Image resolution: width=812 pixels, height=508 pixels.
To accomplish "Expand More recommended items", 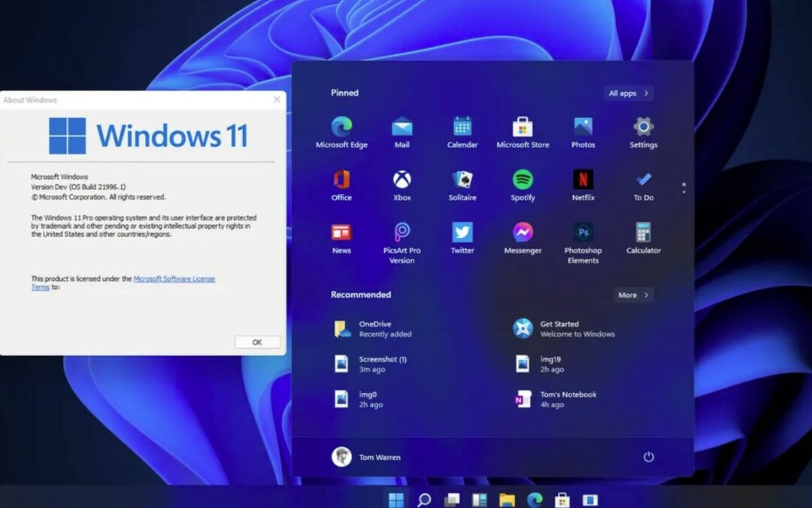I will point(633,295).
